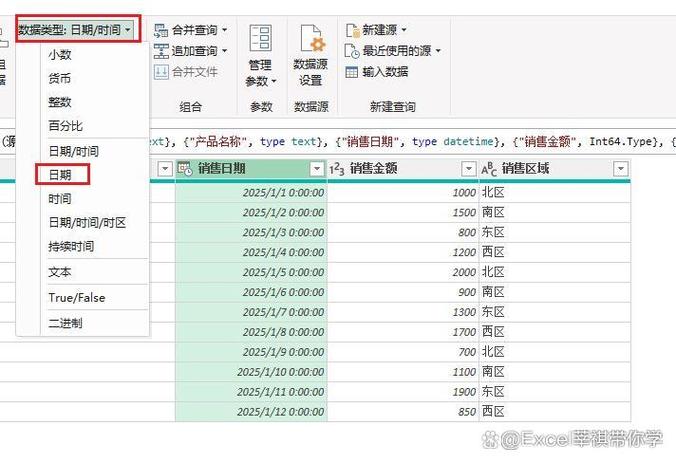Screen dimensions: 676x463
Task: Open 数据源设置 icon
Action: (312, 38)
